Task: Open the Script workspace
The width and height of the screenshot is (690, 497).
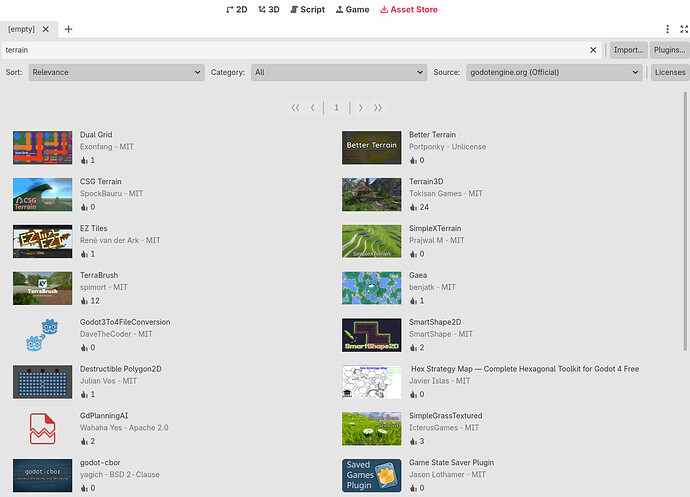Action: tap(307, 9)
